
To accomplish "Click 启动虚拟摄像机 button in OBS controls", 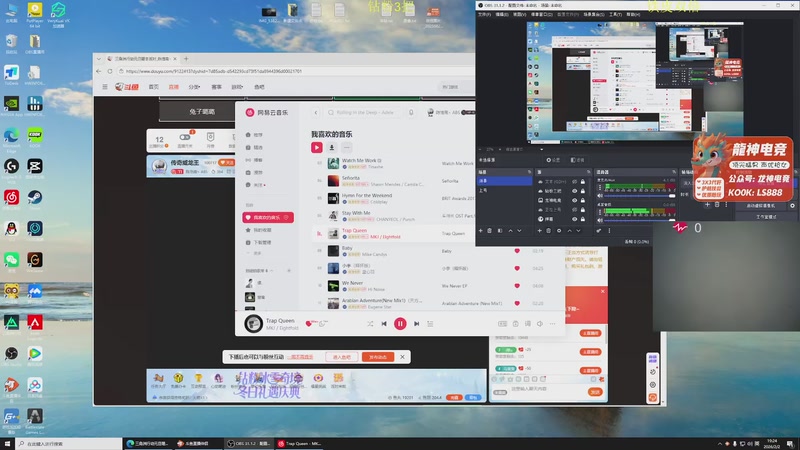I will [760, 206].
